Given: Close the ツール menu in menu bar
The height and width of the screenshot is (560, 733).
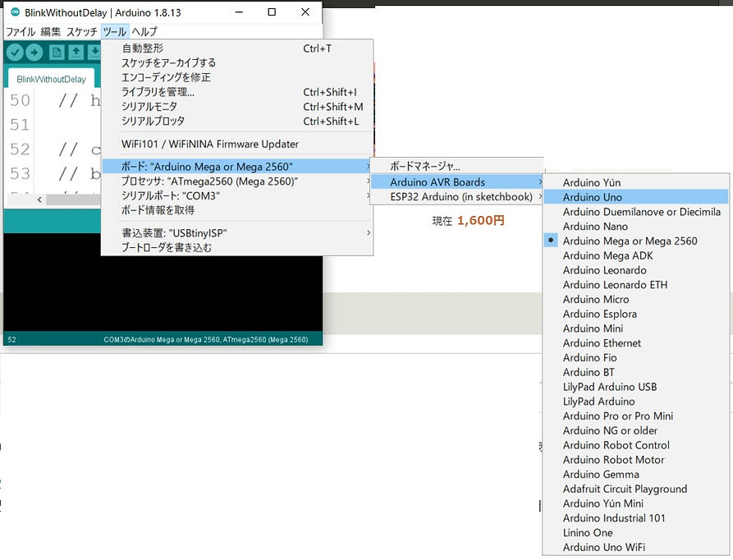Looking at the screenshot, I should 115,32.
